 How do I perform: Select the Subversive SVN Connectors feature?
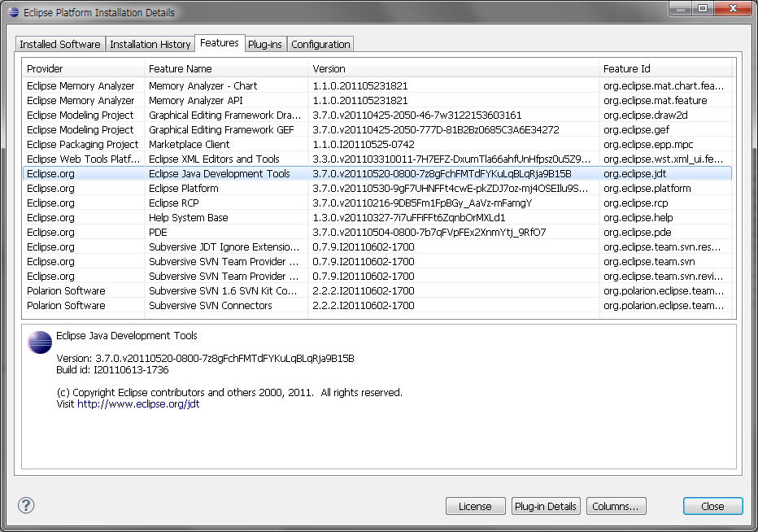click(x=211, y=305)
